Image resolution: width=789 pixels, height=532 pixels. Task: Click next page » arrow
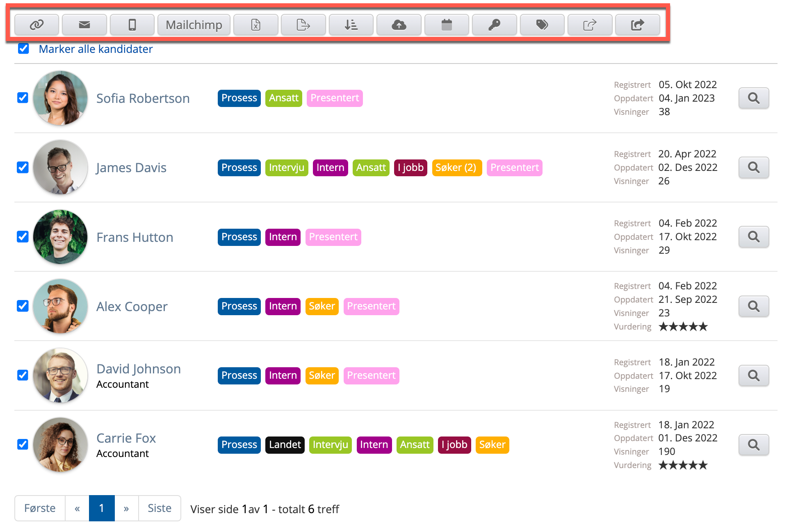click(126, 508)
